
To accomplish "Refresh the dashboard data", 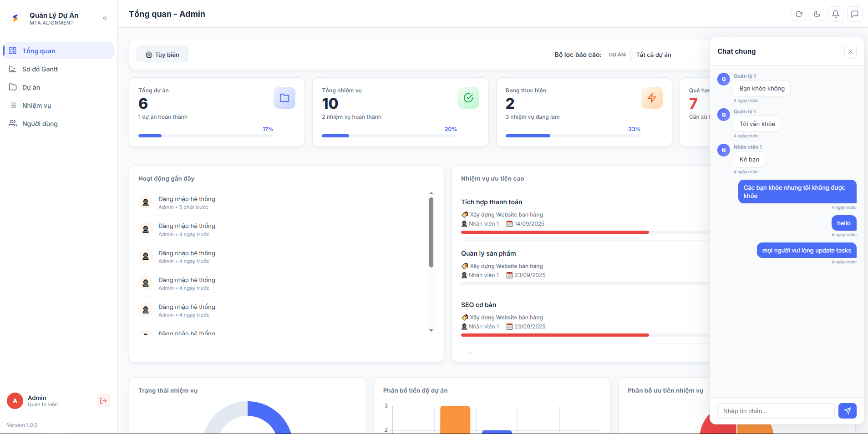I will (799, 14).
